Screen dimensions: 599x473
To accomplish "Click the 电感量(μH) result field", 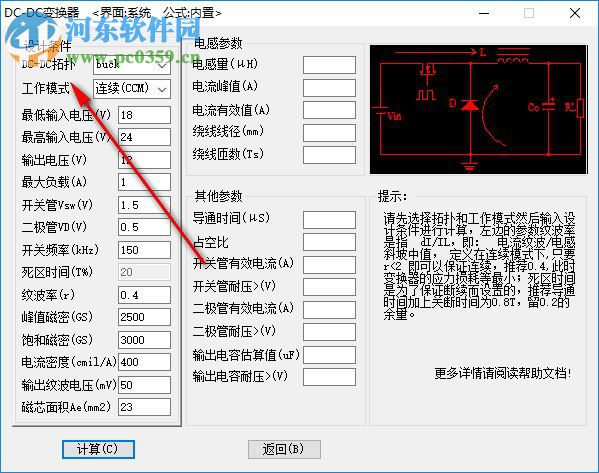I will tap(329, 65).
